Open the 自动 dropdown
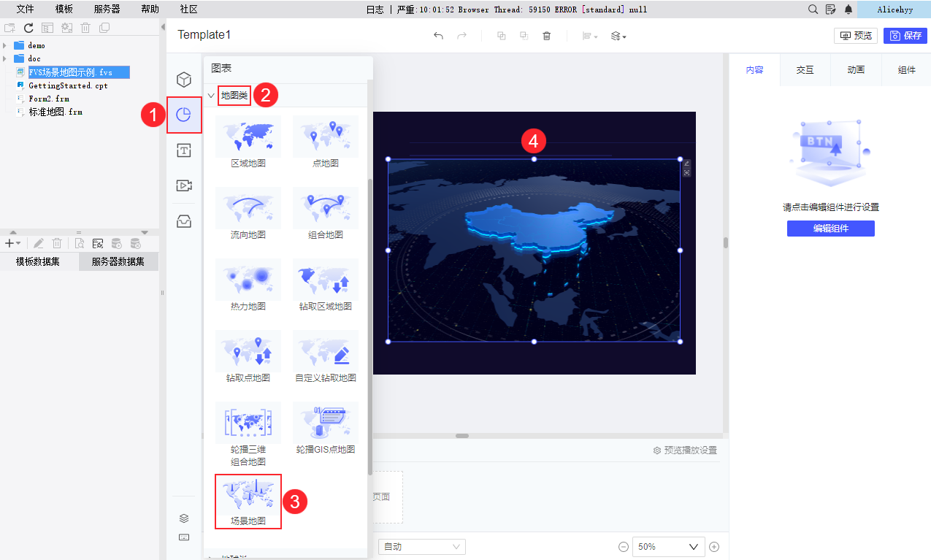This screenshot has height=560, width=931. coord(422,546)
